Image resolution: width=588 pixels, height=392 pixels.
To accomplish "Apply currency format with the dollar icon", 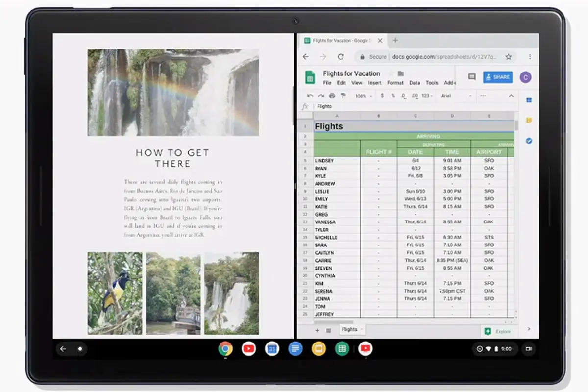I will click(x=382, y=96).
